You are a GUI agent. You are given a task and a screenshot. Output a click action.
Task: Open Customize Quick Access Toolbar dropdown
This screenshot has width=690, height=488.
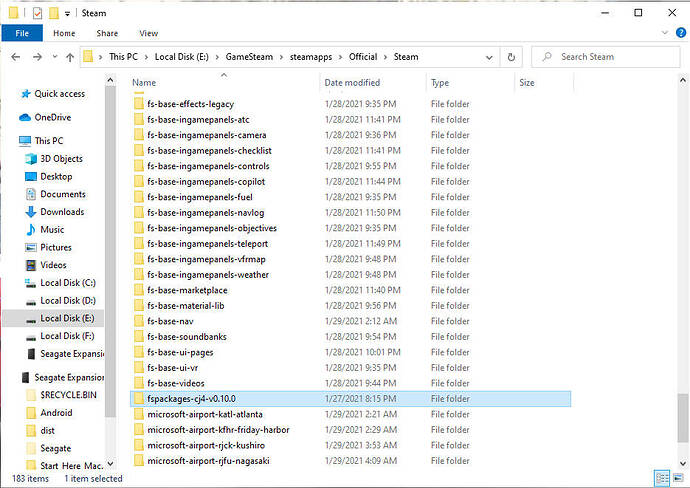pos(67,14)
